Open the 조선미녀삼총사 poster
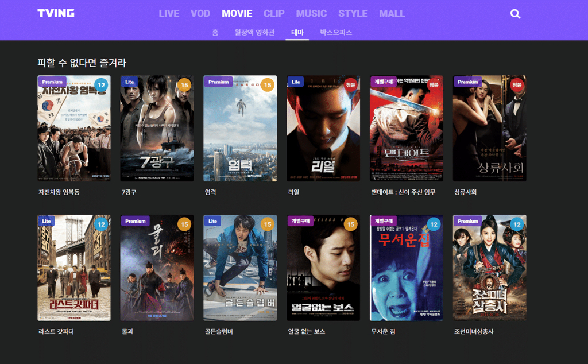Image resolution: width=588 pixels, height=364 pixels. pos(490,268)
